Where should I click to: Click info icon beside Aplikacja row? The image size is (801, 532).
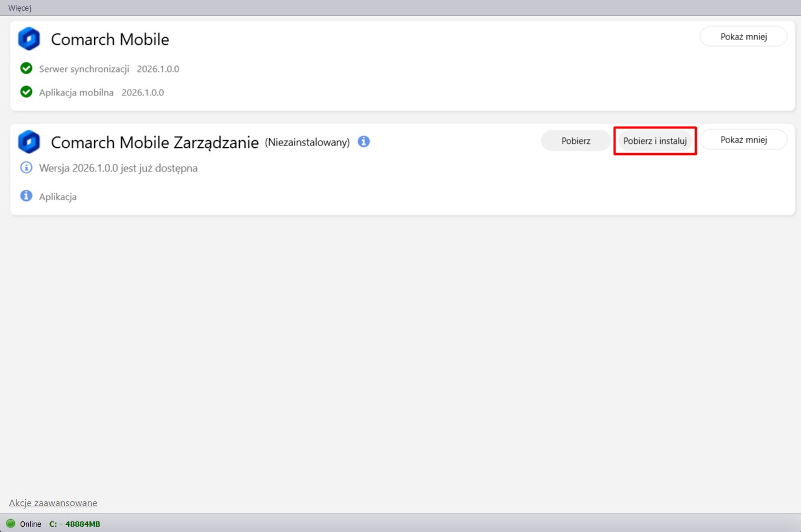tap(27, 196)
